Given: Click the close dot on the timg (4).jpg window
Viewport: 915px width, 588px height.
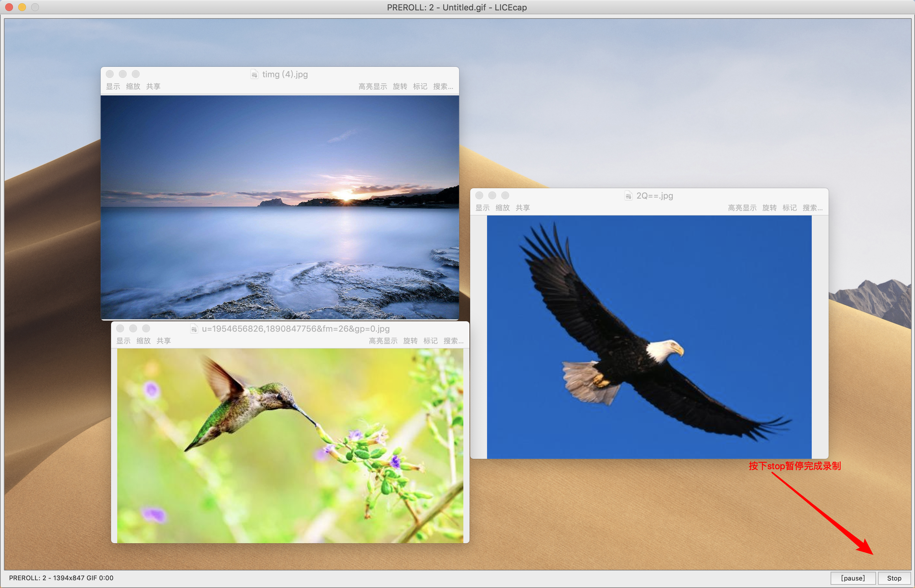Looking at the screenshot, I should (x=110, y=74).
